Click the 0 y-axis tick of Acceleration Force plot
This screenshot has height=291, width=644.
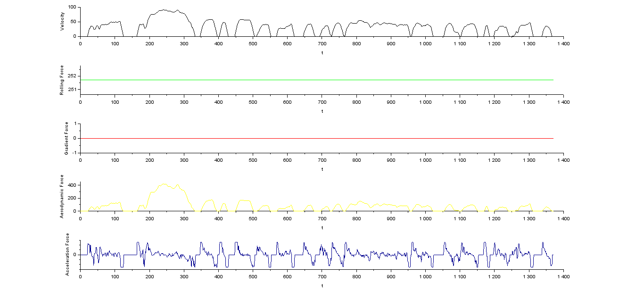tap(75, 255)
